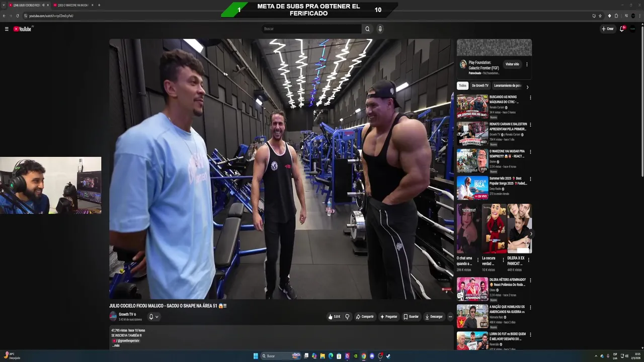Focus the Buscar search field
This screenshot has height=362, width=644.
311,29
